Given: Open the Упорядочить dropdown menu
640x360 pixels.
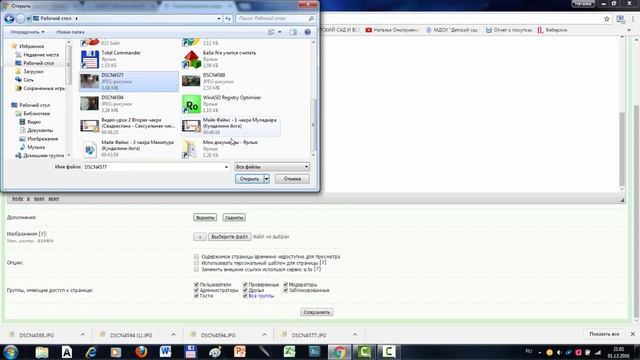Looking at the screenshot, I should (27, 32).
